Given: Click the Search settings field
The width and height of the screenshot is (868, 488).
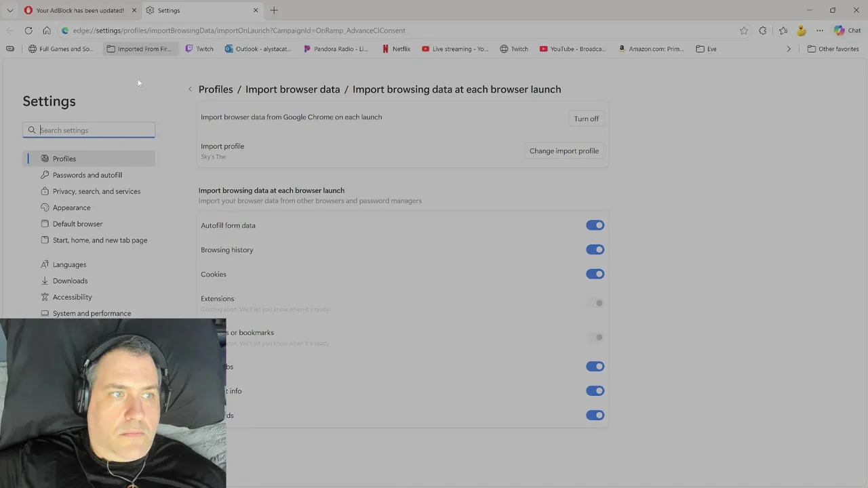Looking at the screenshot, I should [89, 130].
